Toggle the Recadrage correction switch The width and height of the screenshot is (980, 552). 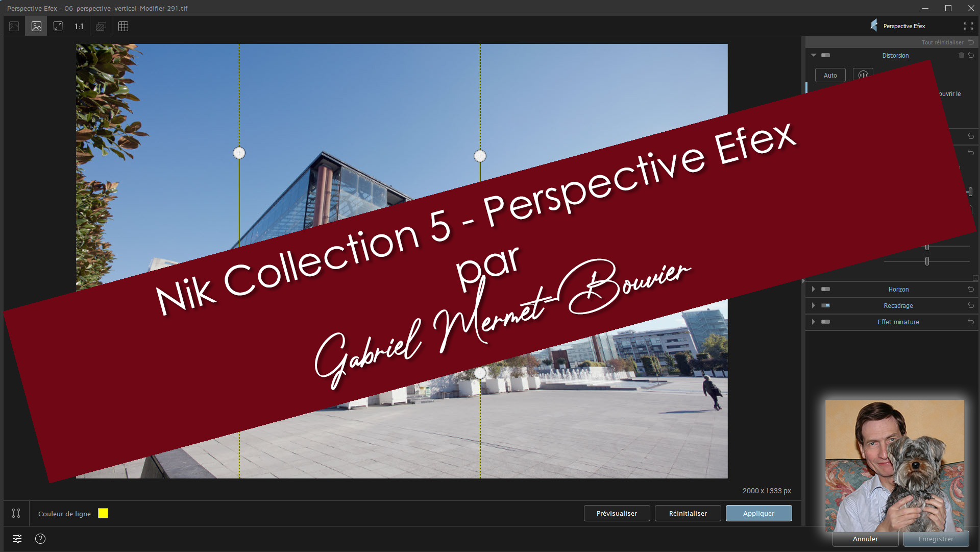[x=825, y=305]
